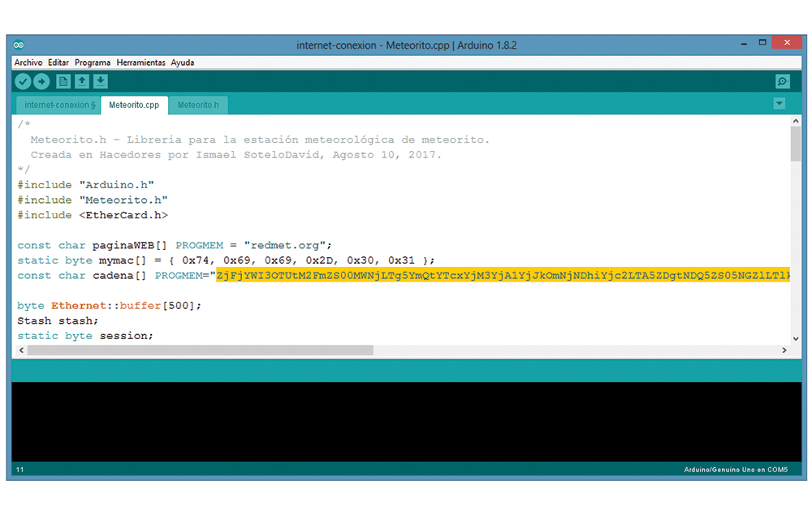
Task: Open the Herramientas menu
Action: pos(140,62)
